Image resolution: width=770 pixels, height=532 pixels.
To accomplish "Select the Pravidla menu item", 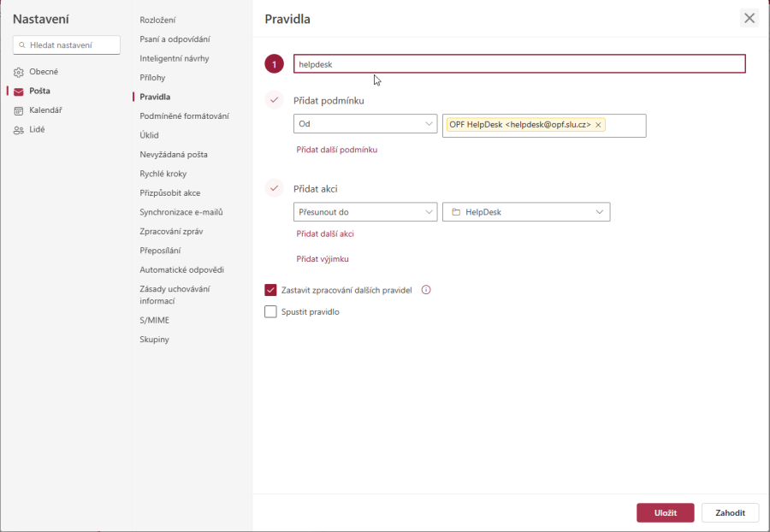I will point(155,97).
